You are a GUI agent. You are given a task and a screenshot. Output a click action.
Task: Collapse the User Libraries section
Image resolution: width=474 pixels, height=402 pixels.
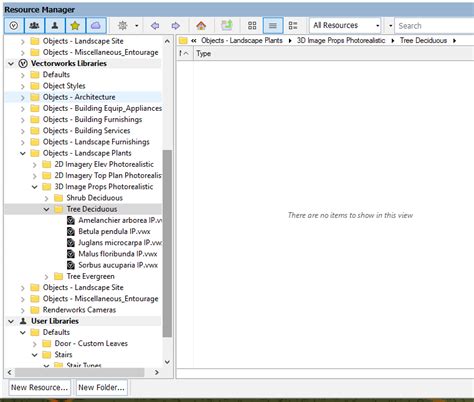[11, 321]
